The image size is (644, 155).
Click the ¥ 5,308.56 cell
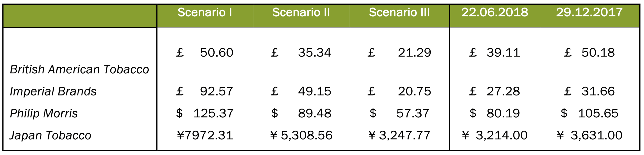[301, 136]
